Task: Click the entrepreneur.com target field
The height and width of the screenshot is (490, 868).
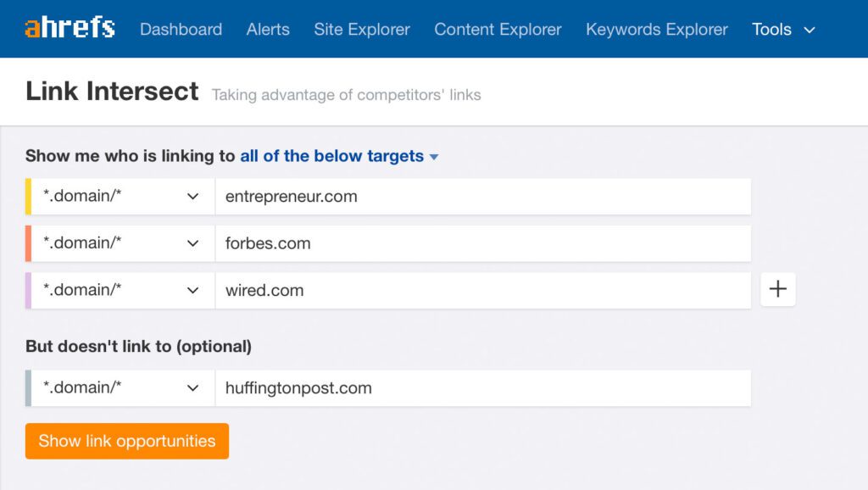Action: coord(482,197)
